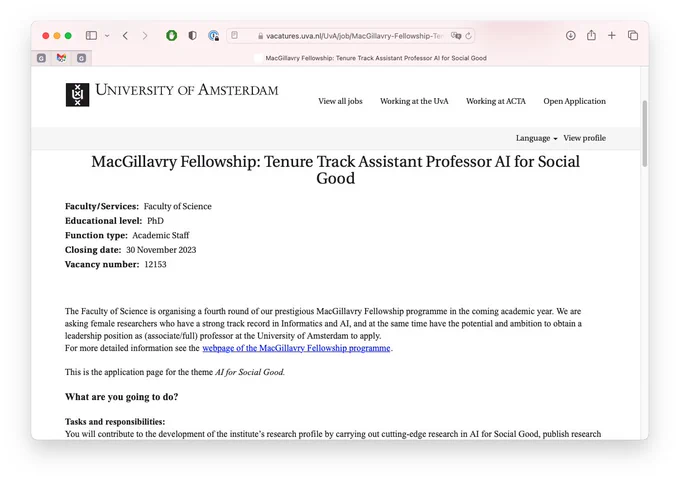Click vacancy number '12153'
The width and height of the screenshot is (680, 481).
click(155, 265)
